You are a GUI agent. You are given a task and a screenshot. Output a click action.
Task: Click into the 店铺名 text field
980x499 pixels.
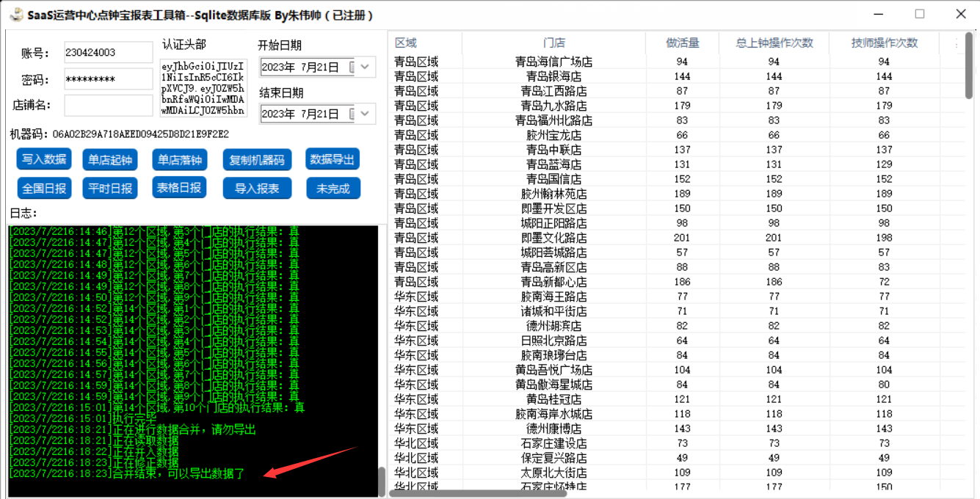109,105
